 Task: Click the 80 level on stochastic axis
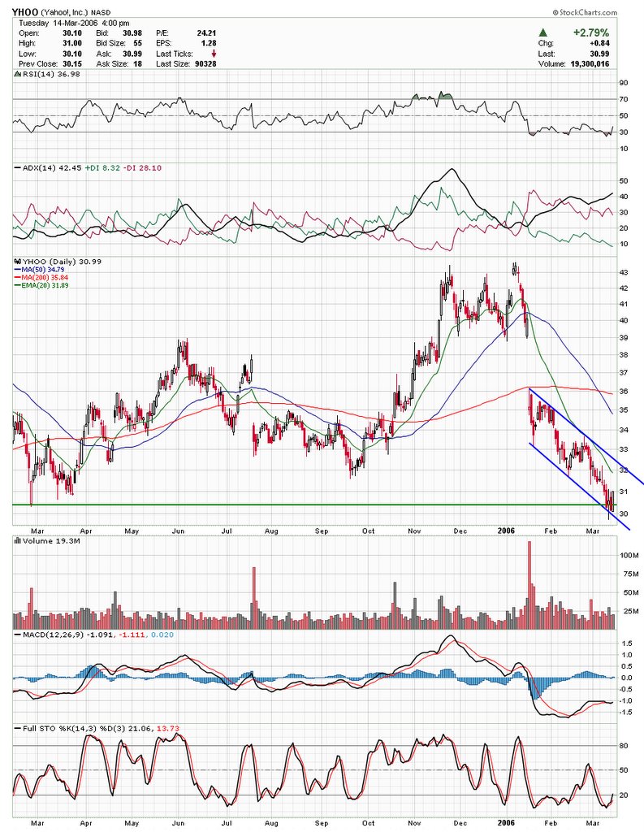tap(624, 746)
